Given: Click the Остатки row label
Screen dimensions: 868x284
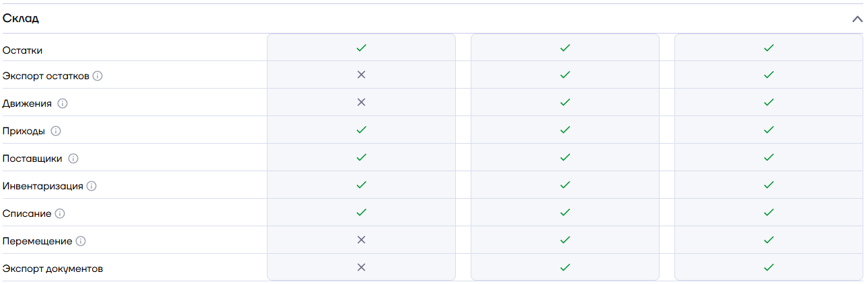Looking at the screenshot, I should [x=23, y=50].
